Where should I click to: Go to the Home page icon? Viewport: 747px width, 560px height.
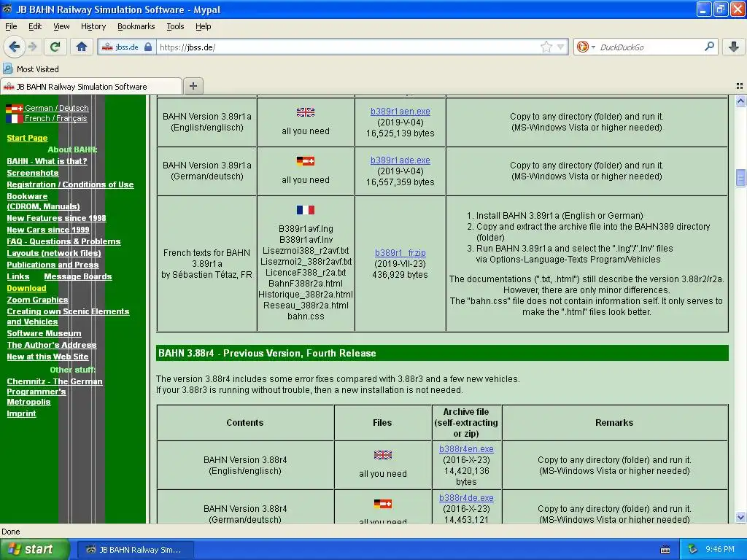[x=82, y=47]
